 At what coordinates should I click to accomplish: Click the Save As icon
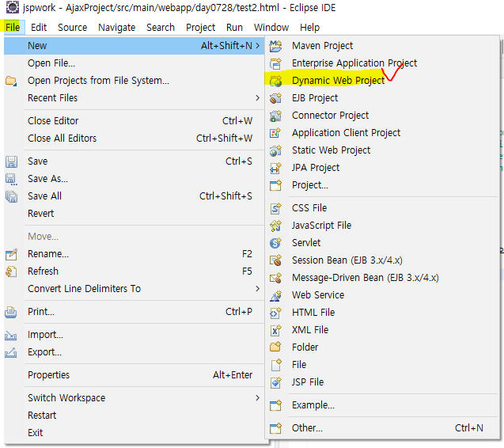(x=11, y=179)
